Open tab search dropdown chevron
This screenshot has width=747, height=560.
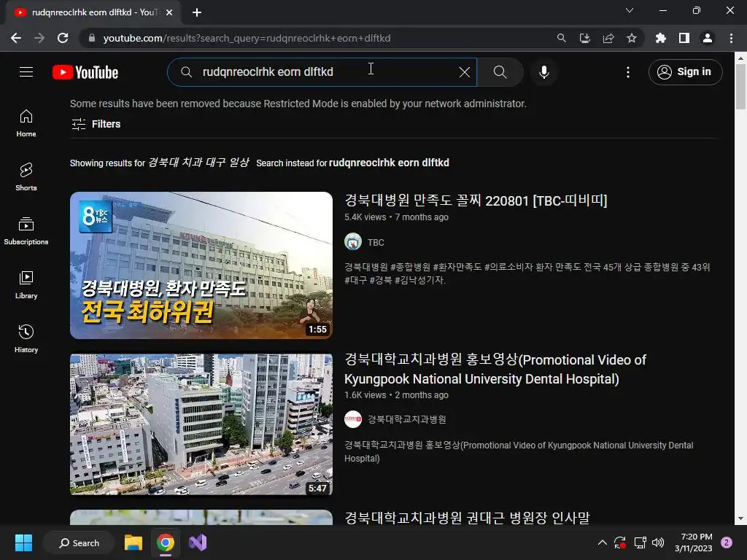630,10
